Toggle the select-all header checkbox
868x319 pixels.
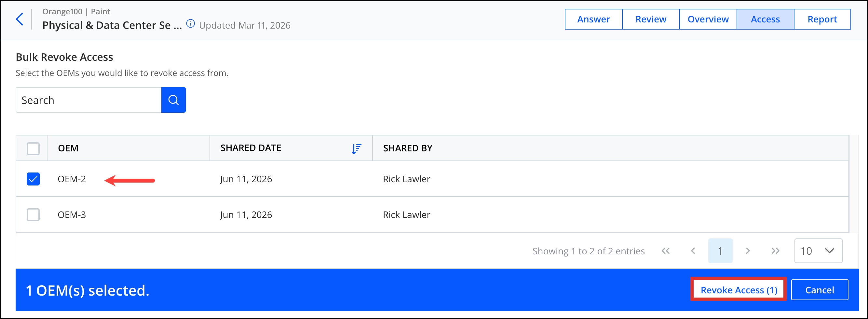coord(33,148)
